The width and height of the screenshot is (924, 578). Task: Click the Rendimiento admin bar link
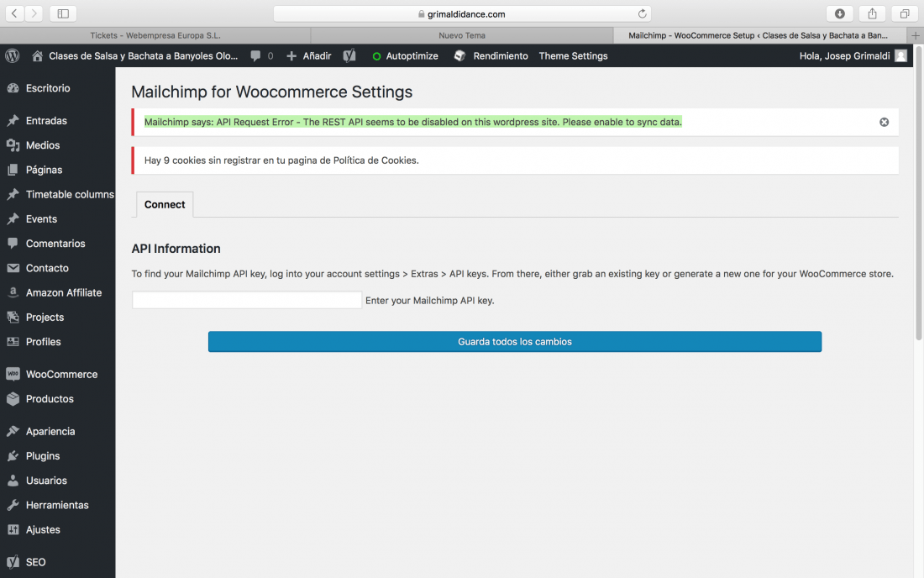(x=501, y=56)
